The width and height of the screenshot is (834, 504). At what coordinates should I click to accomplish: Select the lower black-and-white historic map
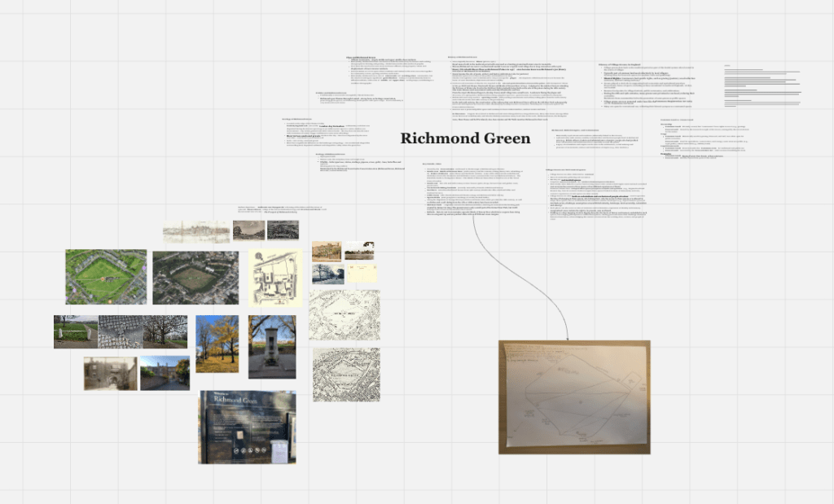[x=346, y=375]
